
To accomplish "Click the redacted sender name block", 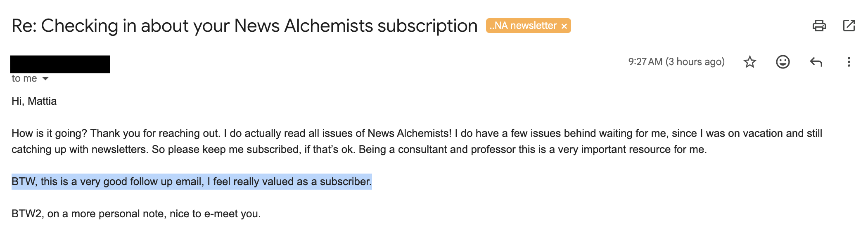I will [x=60, y=64].
